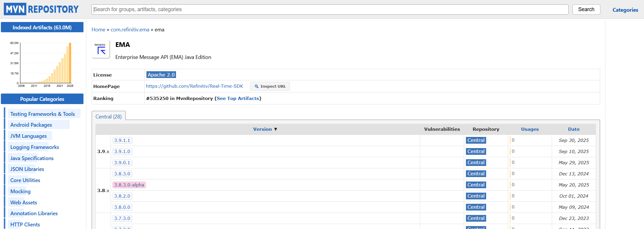
Task: Open Logging Frameworks category
Action: click(35, 147)
